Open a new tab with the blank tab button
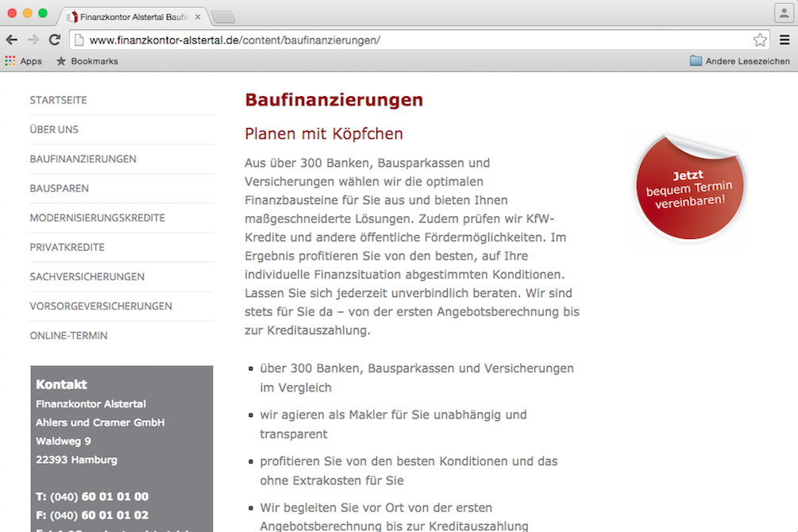The image size is (798, 532). (x=223, y=17)
